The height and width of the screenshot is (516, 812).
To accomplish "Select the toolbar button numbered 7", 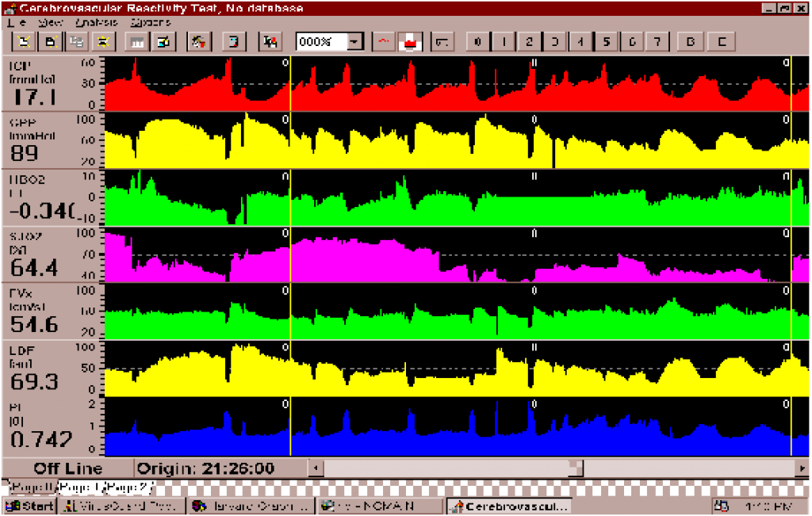I will click(x=657, y=42).
